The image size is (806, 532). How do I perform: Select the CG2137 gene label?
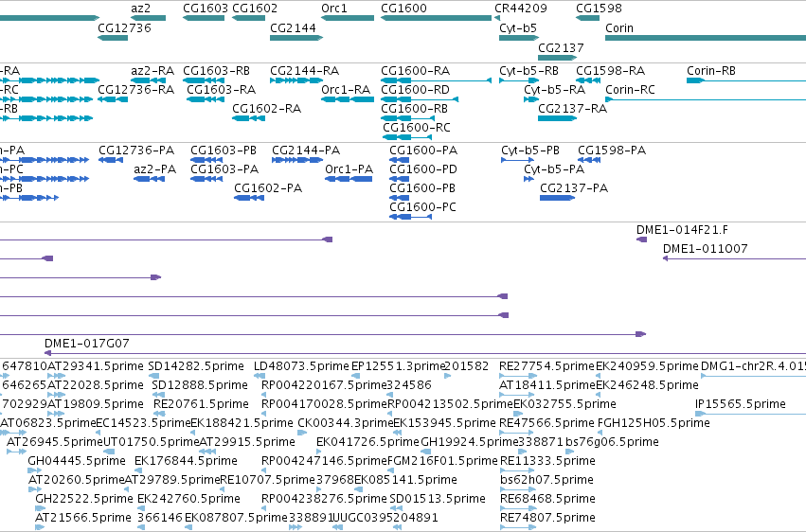coord(561,47)
